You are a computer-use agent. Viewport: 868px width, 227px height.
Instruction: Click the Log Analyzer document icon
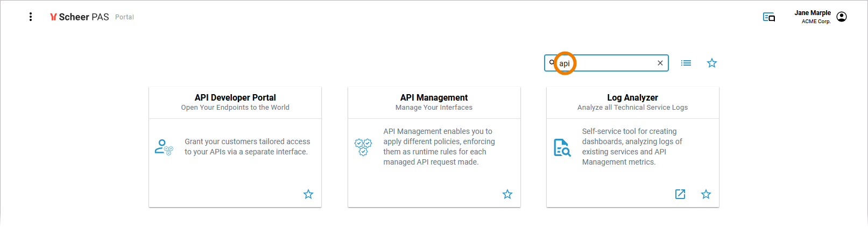562,147
